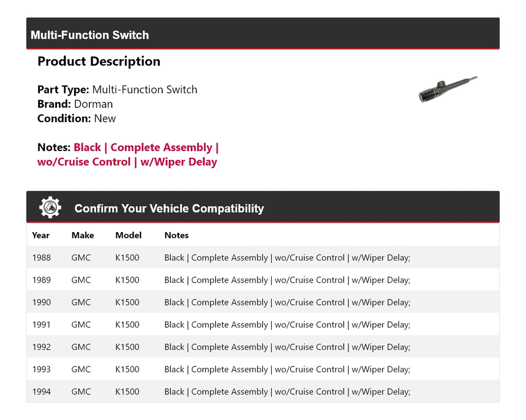Viewport: 526px width, 420px height.
Task: Click the notes text in the 1992 row
Action: [x=287, y=347]
